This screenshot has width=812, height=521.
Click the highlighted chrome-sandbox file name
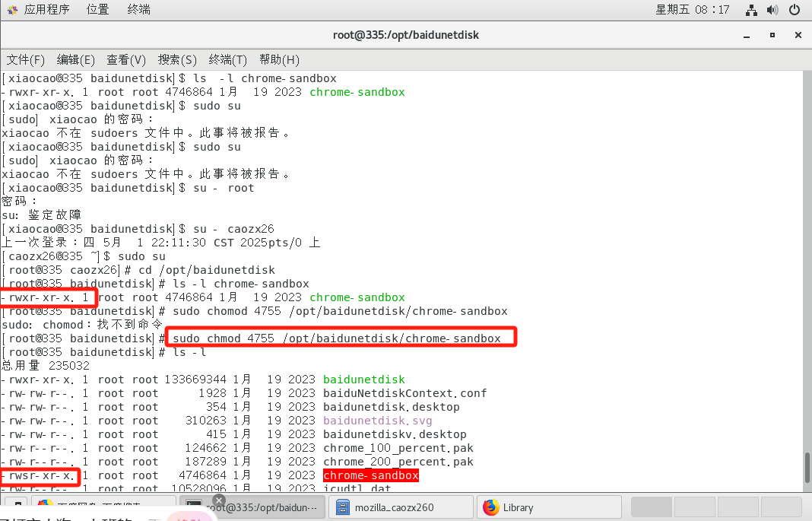[371, 475]
